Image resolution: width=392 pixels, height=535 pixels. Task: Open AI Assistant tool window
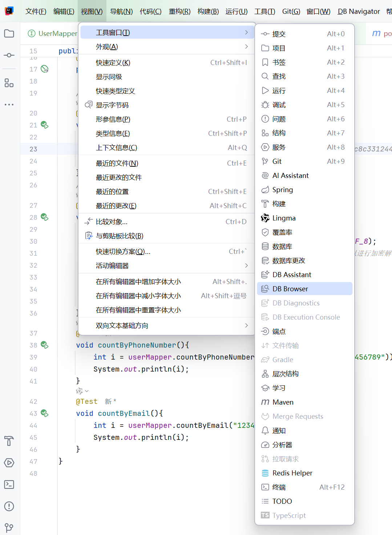click(304, 175)
